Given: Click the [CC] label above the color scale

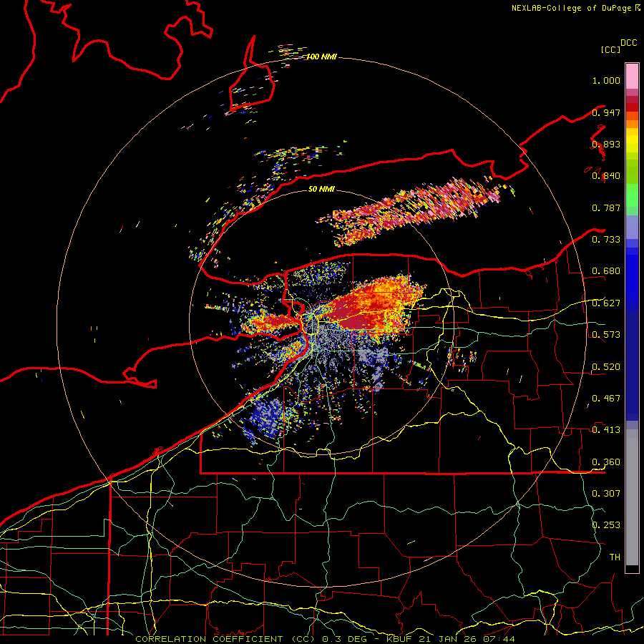Looking at the screenshot, I should [610, 49].
